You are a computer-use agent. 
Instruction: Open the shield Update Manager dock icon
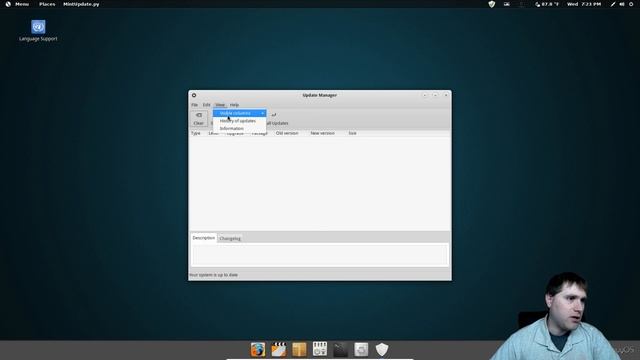[x=382, y=349]
